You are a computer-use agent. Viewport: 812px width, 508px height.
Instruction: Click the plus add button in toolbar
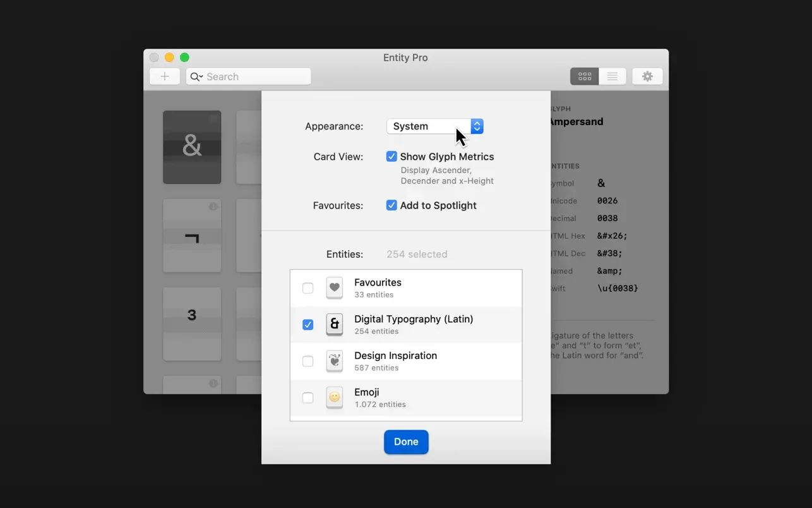165,76
